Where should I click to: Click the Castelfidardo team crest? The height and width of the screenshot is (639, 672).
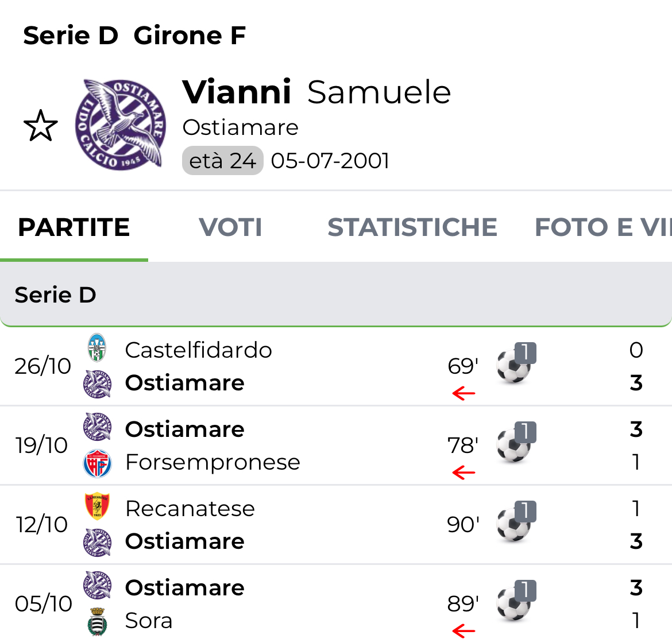(97, 348)
